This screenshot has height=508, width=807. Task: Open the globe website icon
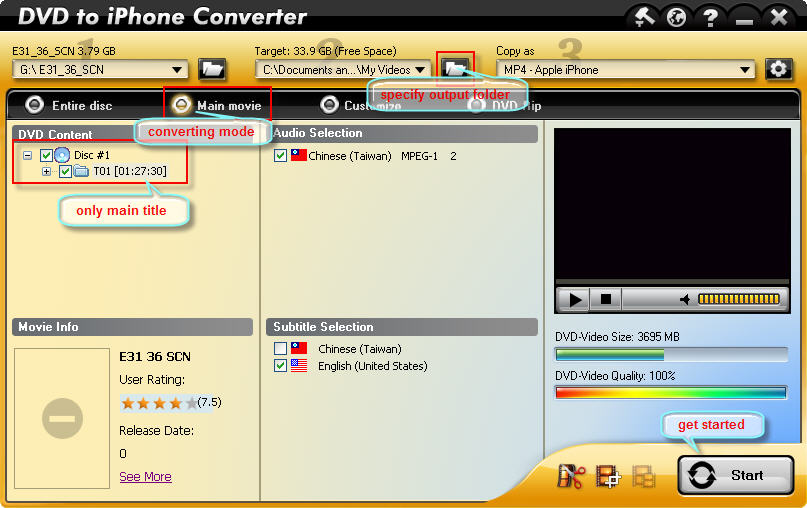(676, 17)
